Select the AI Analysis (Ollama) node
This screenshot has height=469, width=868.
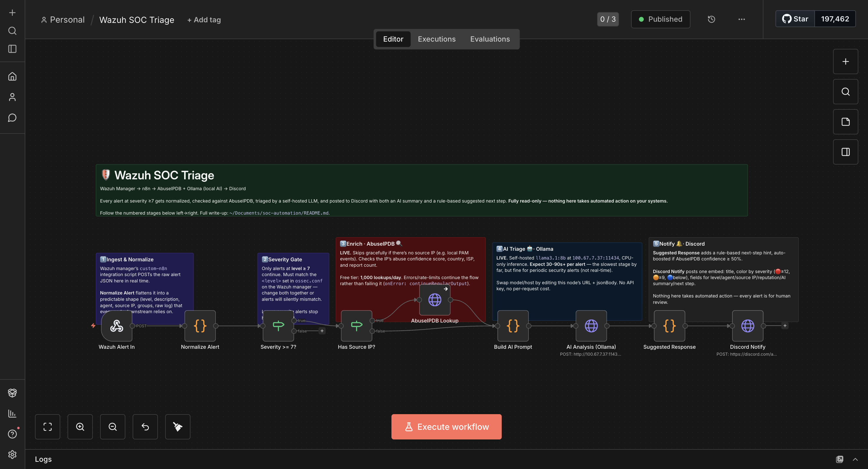591,326
